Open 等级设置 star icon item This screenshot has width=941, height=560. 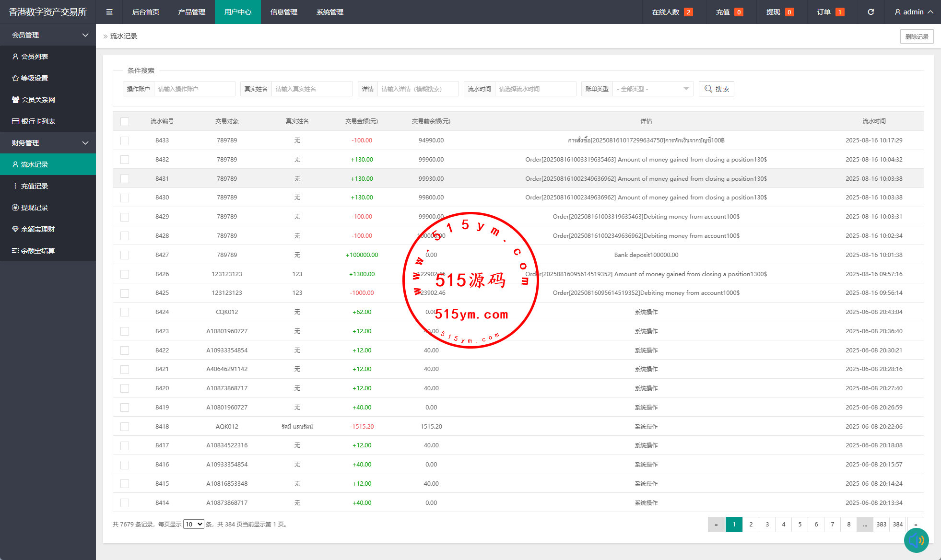(35, 78)
